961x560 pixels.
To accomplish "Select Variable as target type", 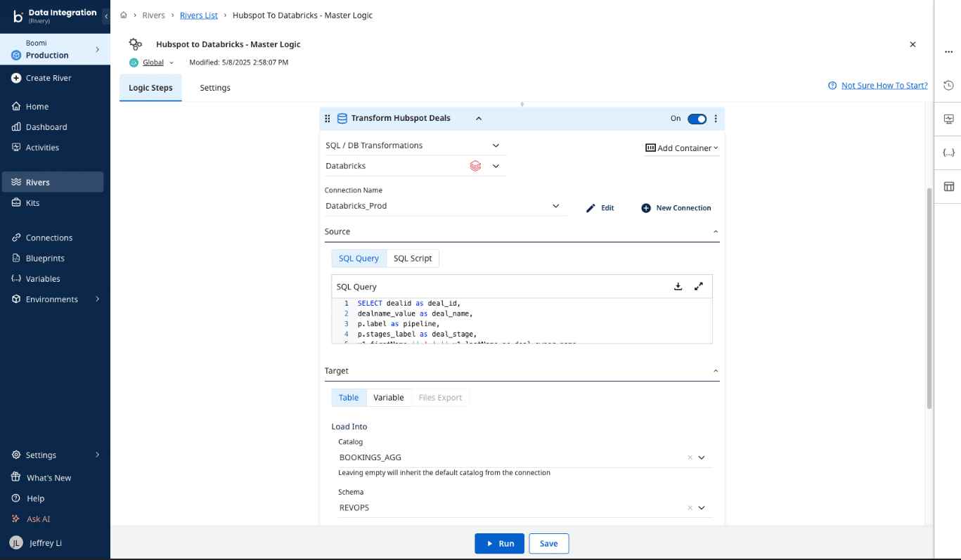I will click(x=388, y=398).
